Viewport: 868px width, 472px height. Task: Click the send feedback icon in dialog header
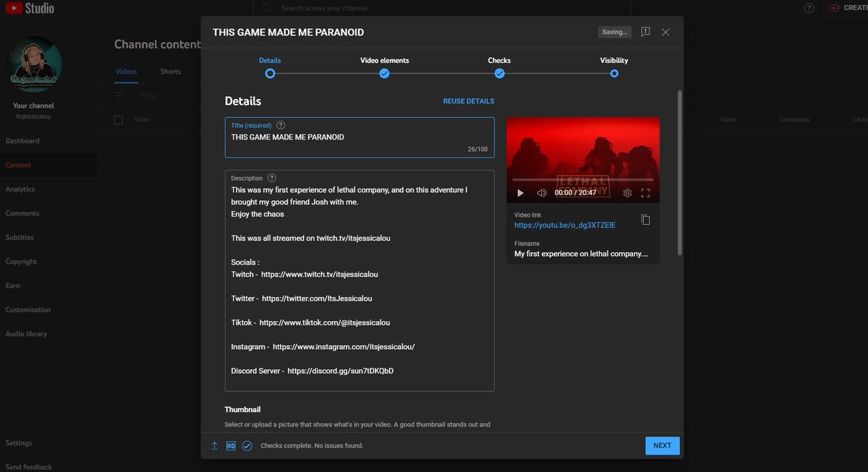(645, 32)
